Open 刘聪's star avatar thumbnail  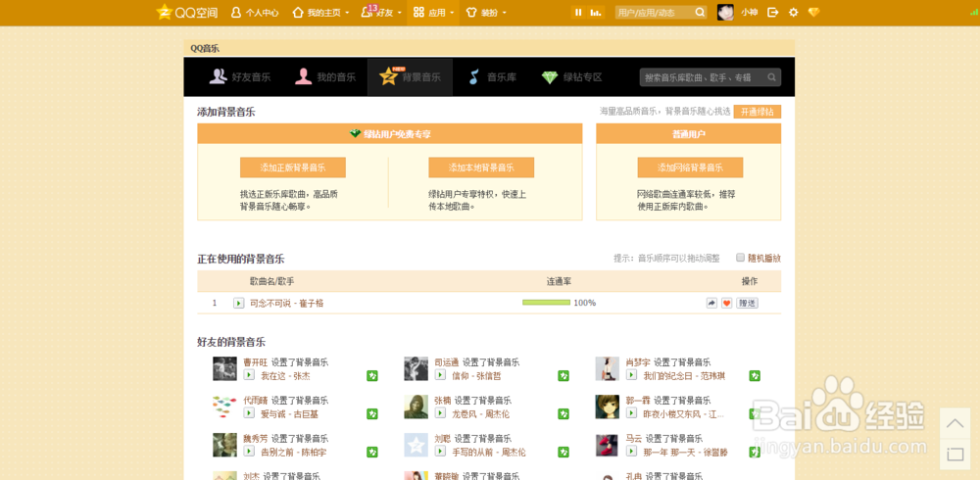[x=416, y=445]
